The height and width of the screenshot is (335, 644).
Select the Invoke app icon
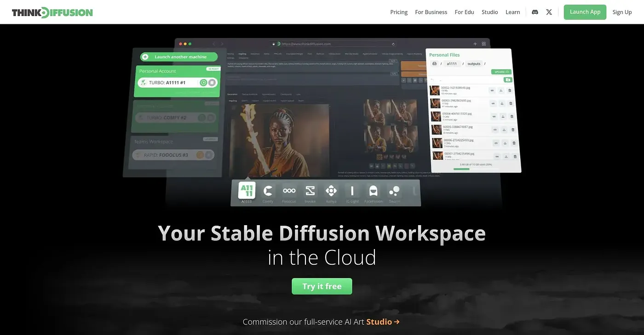click(310, 190)
